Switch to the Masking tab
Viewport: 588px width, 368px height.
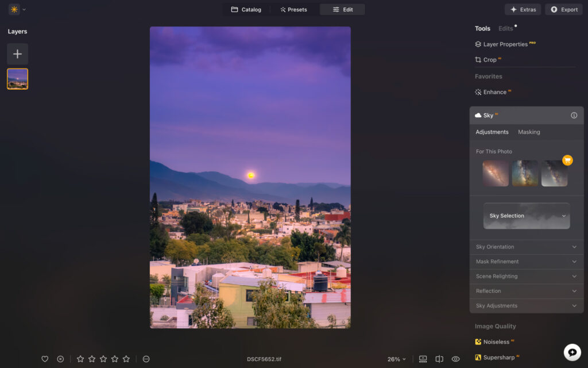pos(528,132)
